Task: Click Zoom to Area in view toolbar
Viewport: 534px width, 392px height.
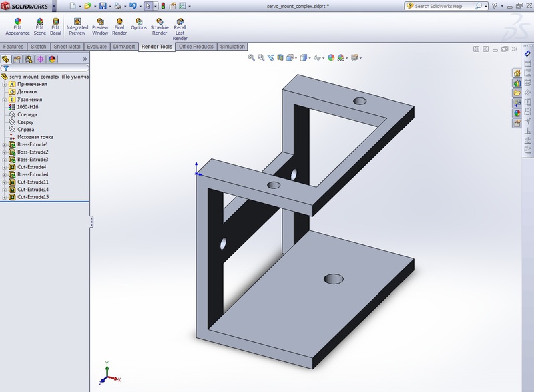Action: 261,57
